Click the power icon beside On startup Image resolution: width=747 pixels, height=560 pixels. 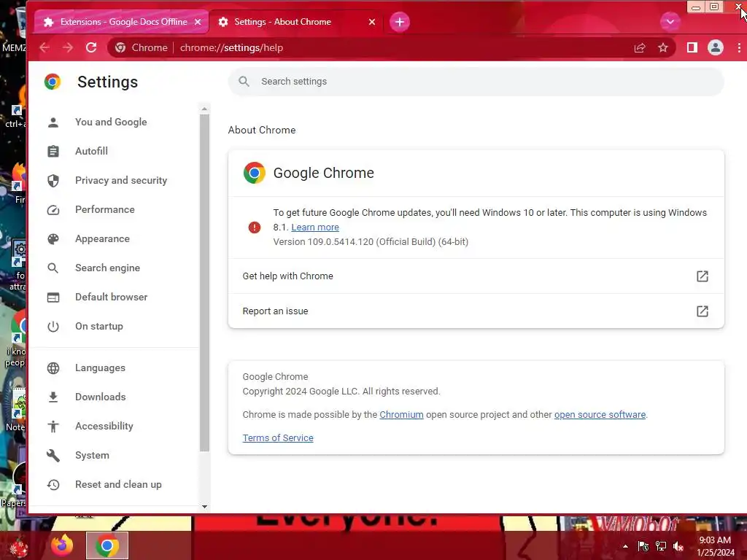53,327
